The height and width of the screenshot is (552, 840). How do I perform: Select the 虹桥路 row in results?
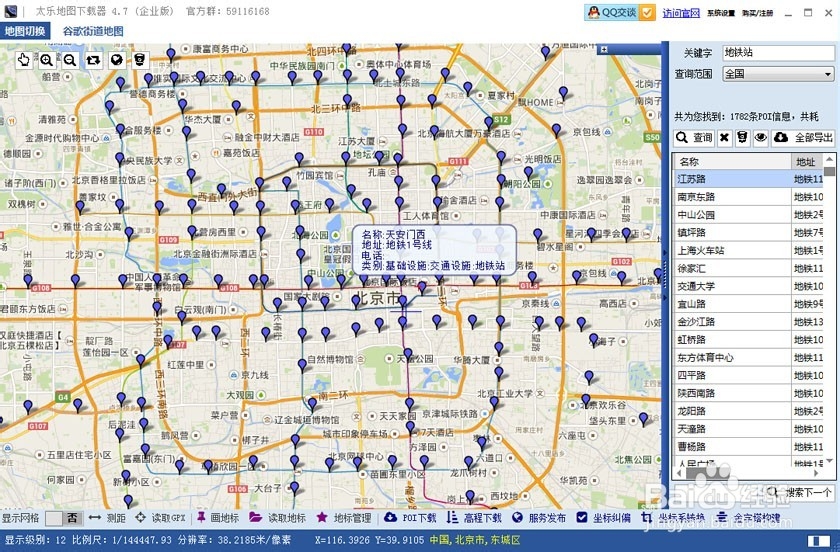coord(748,339)
